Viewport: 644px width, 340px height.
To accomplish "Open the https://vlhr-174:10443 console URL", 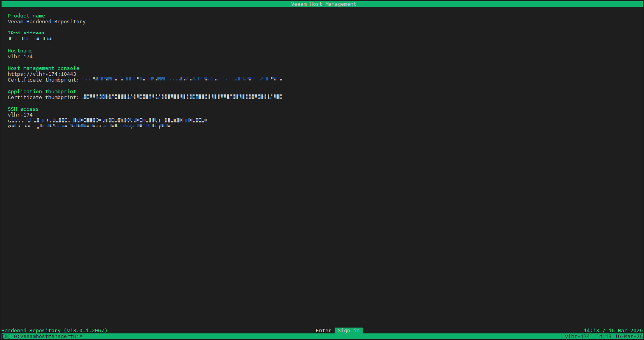I will coord(42,74).
